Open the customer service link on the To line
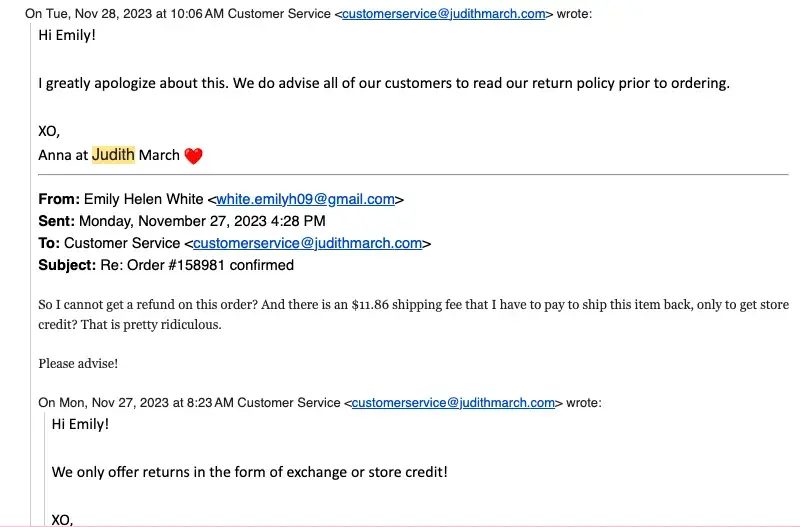Image resolution: width=800 pixels, height=527 pixels. 308,243
